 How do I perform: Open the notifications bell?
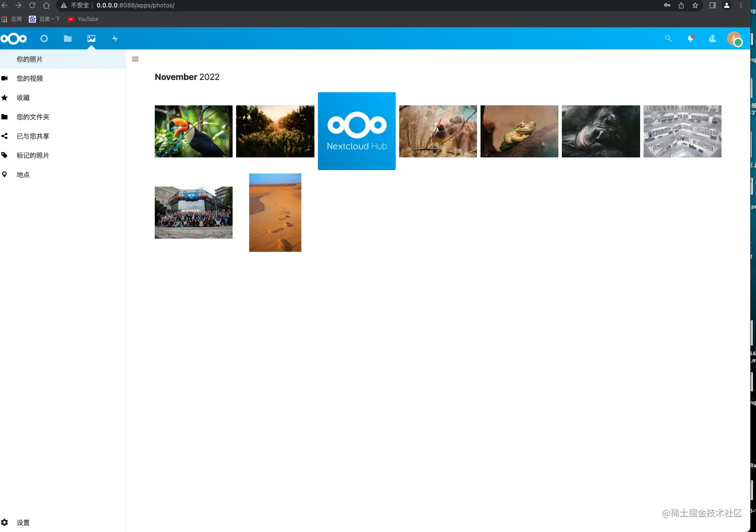690,38
